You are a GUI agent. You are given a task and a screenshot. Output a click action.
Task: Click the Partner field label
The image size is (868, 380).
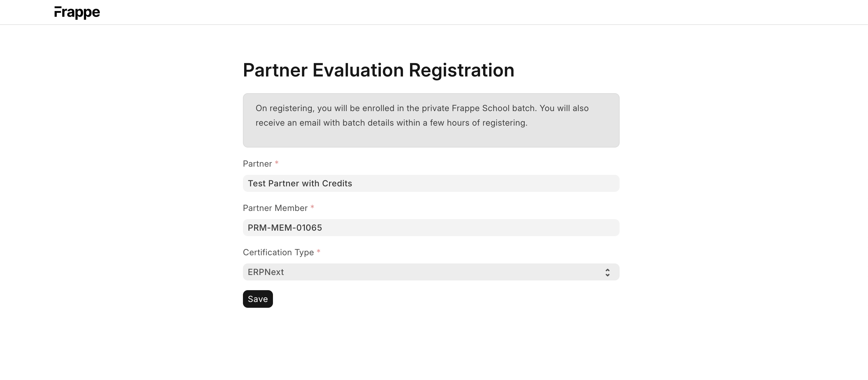[x=257, y=164]
